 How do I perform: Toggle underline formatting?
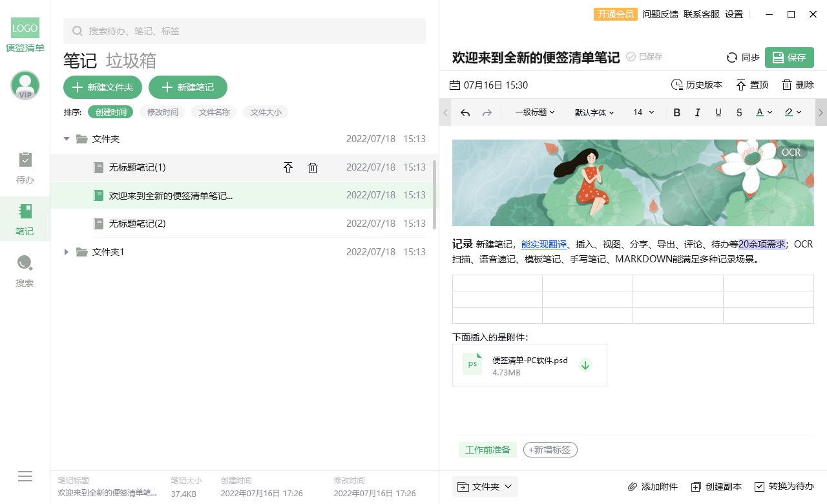pyautogui.click(x=718, y=112)
